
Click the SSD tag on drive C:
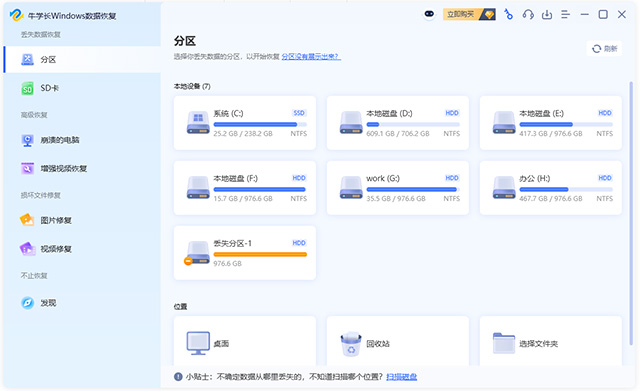299,113
